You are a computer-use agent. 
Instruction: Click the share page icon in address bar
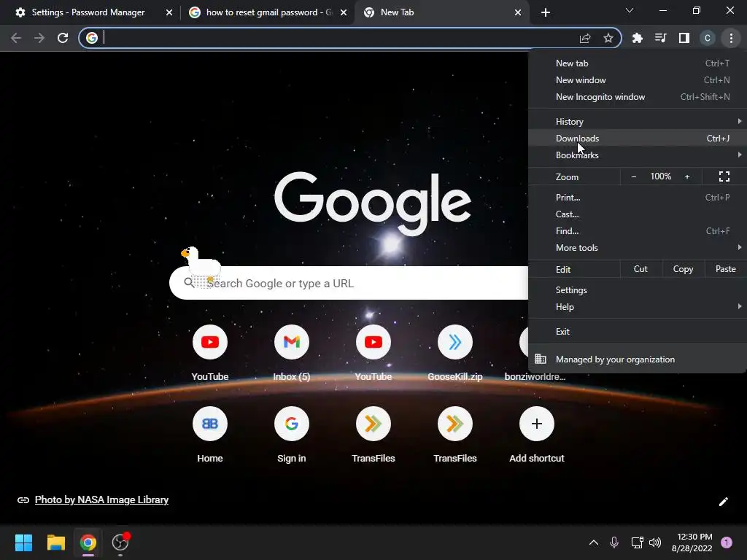tap(585, 38)
